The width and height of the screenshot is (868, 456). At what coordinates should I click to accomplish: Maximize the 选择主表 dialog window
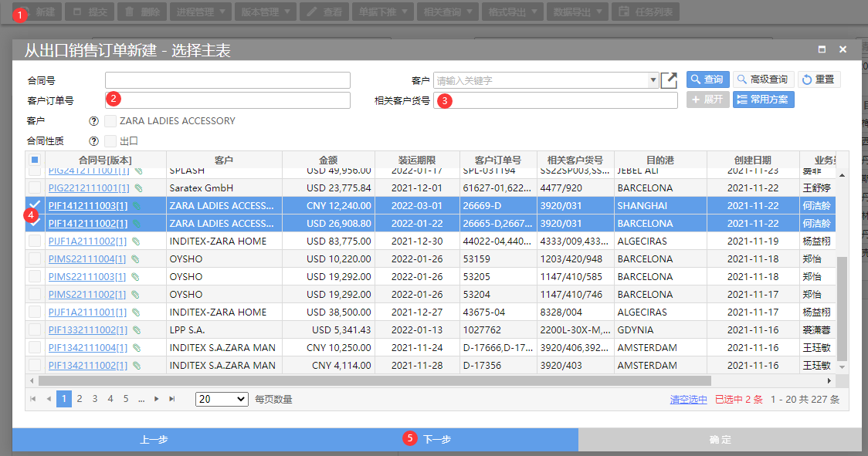[x=822, y=49]
